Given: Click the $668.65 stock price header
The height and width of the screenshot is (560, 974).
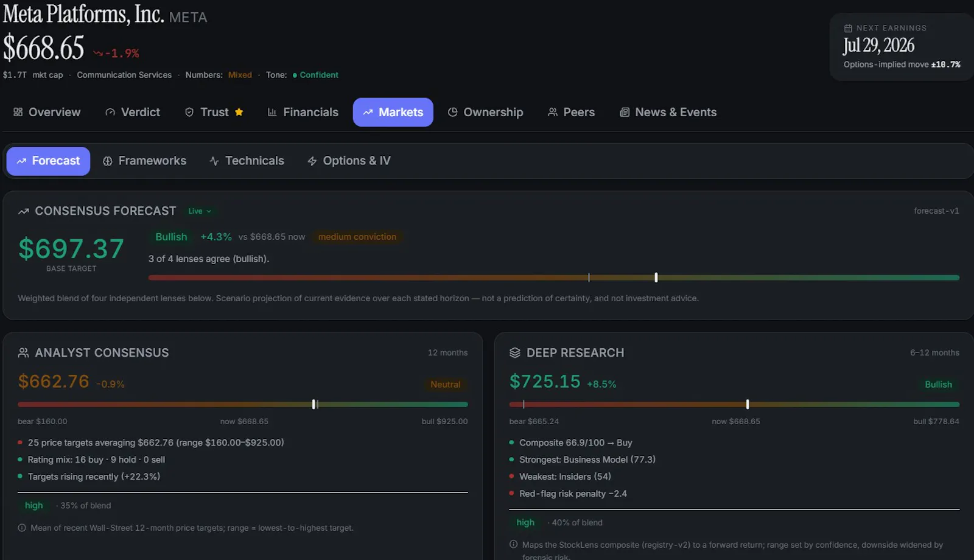Looking at the screenshot, I should pos(44,47).
